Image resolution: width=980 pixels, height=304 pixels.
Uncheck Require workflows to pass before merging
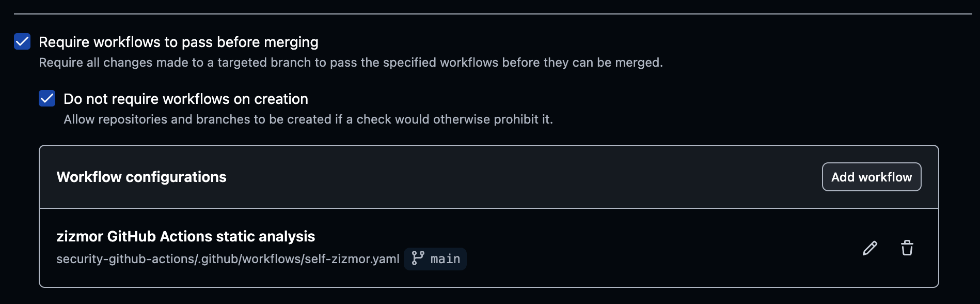coord(22,42)
